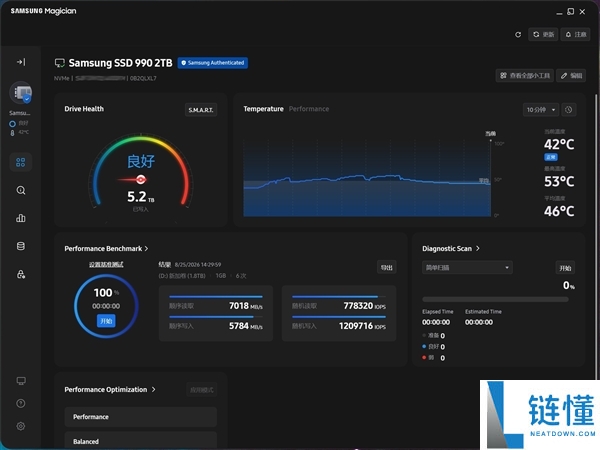Screen dimensions: 600x450
Task: Open the help question-mark icon in sidebar
Action: [x=21, y=403]
